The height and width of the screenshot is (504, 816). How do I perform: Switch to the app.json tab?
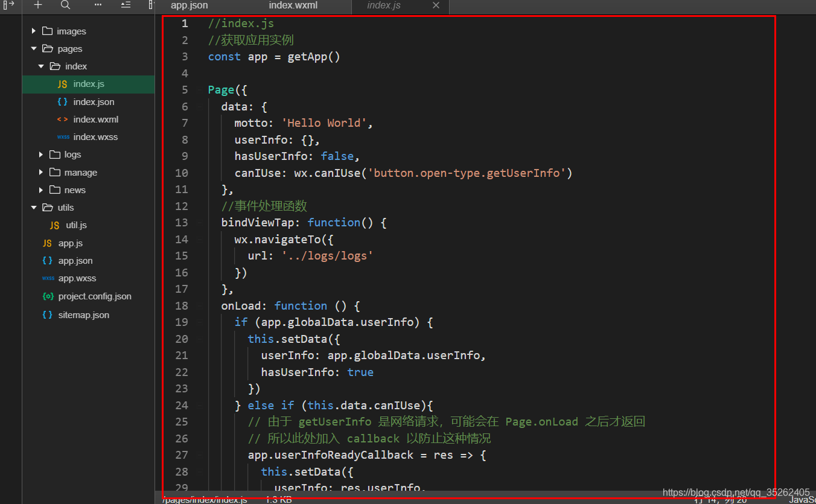[x=190, y=5]
